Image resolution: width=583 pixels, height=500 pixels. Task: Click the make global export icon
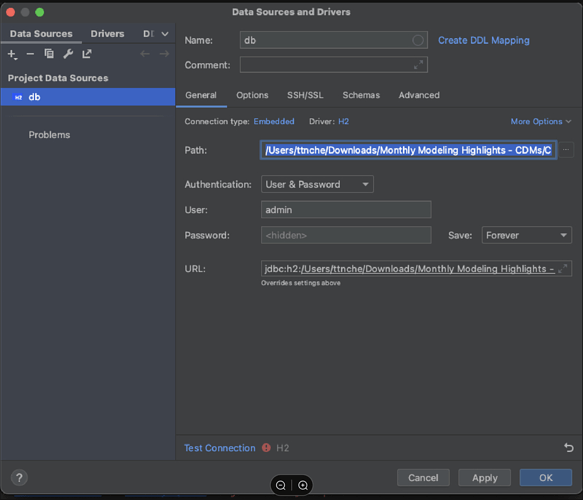coord(87,54)
